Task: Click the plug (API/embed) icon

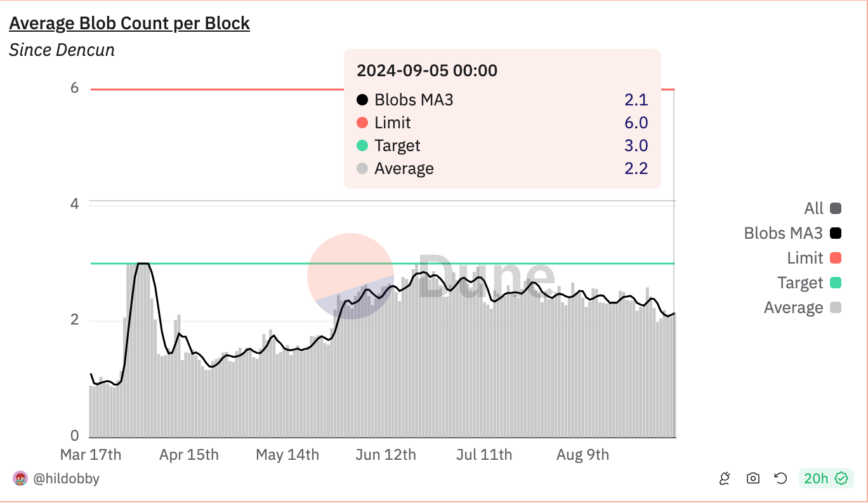Action: 725,478
